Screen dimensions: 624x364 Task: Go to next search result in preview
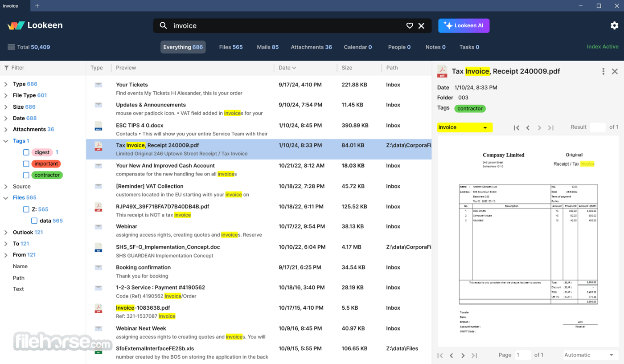(539, 128)
